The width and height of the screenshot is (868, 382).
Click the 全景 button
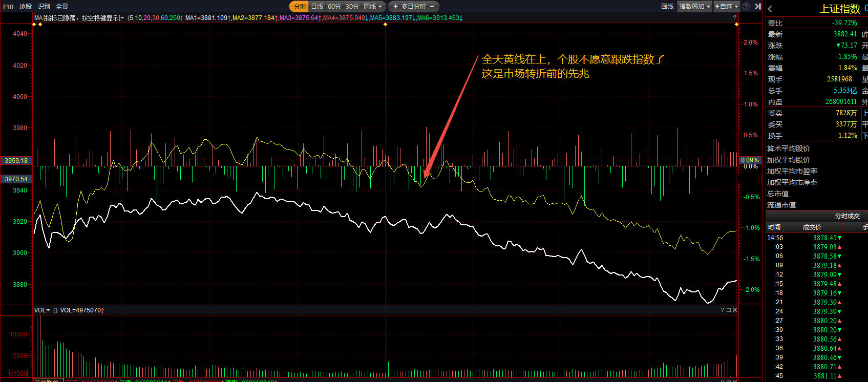(x=62, y=7)
